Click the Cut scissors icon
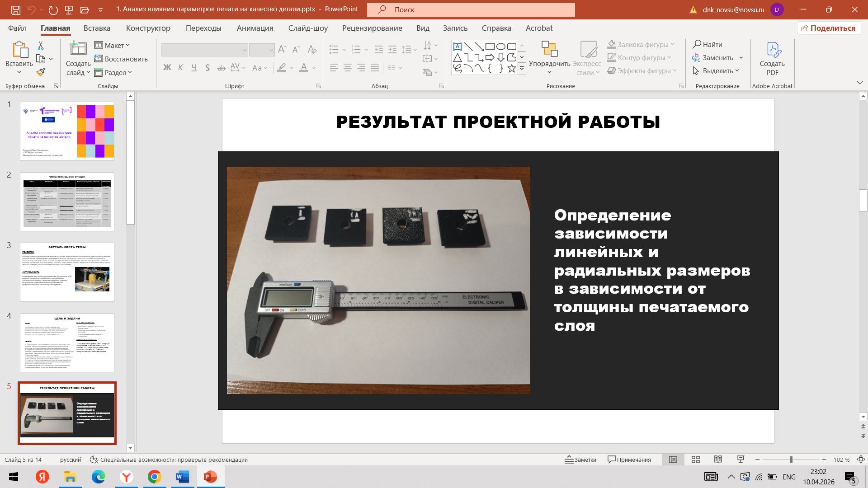 pyautogui.click(x=41, y=45)
